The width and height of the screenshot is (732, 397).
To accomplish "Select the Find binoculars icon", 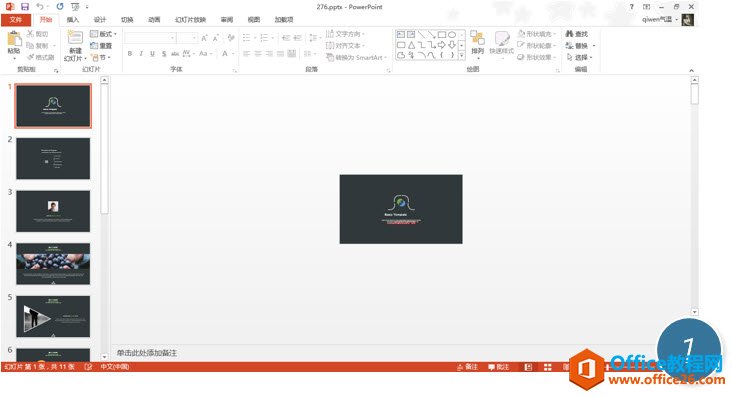I will tap(570, 34).
